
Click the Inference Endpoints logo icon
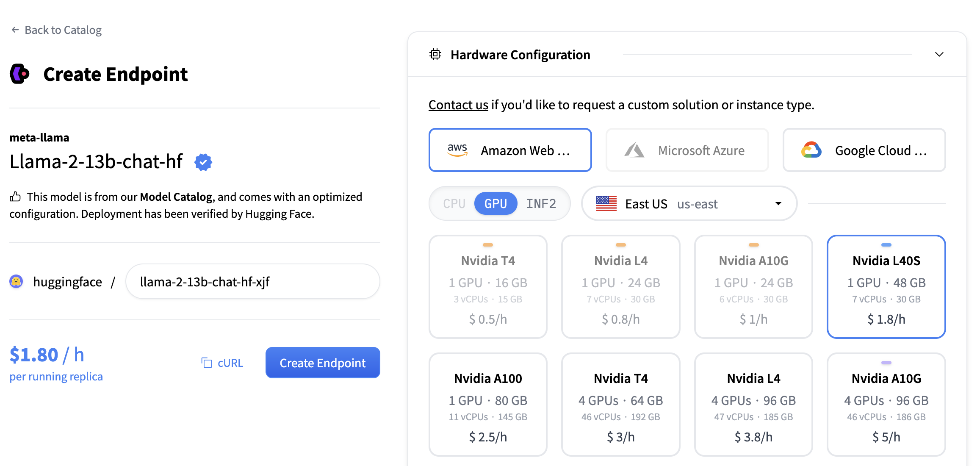20,74
